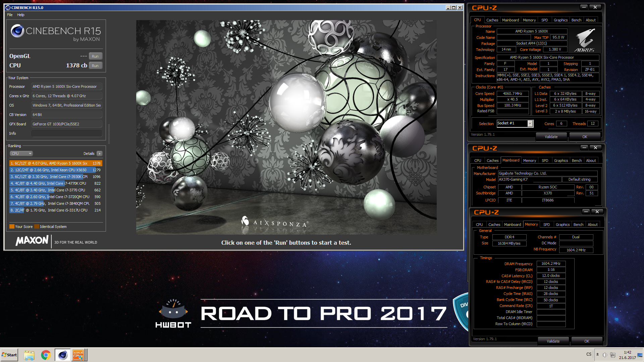Click the Core Speed 4060.7 MHz value
Viewport: 644px width, 362px height.
(x=513, y=94)
